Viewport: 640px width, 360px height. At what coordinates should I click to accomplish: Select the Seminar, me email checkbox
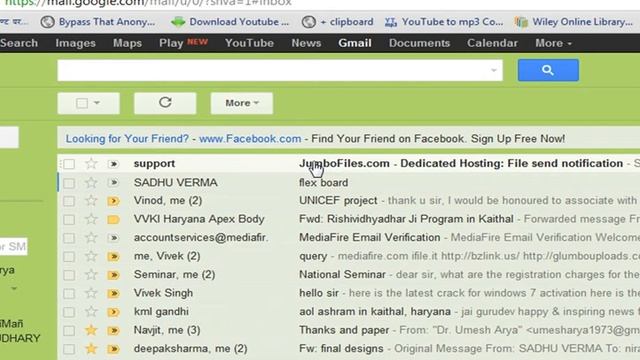tap(69, 275)
